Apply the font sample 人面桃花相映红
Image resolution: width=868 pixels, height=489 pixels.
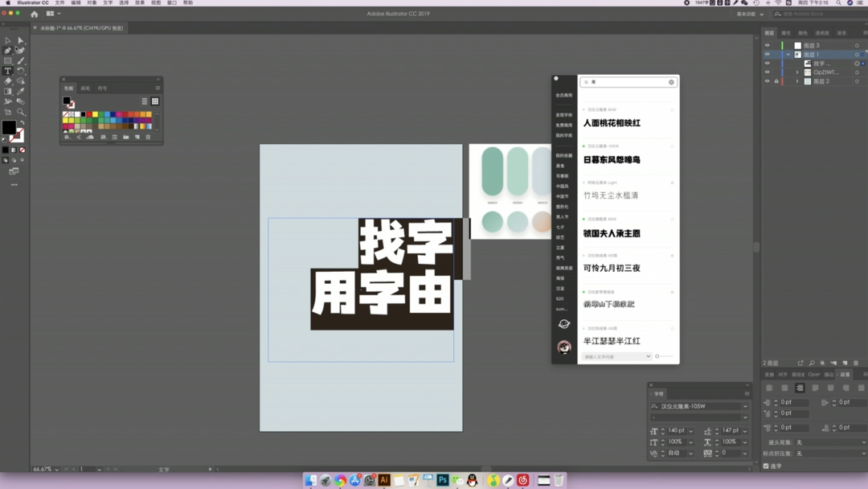click(x=612, y=123)
